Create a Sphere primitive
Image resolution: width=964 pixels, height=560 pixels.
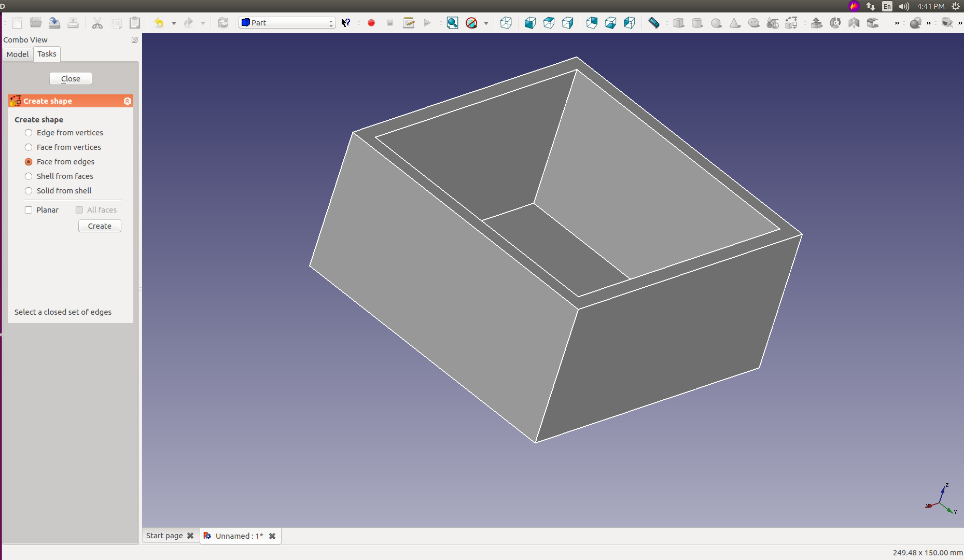[x=716, y=23]
